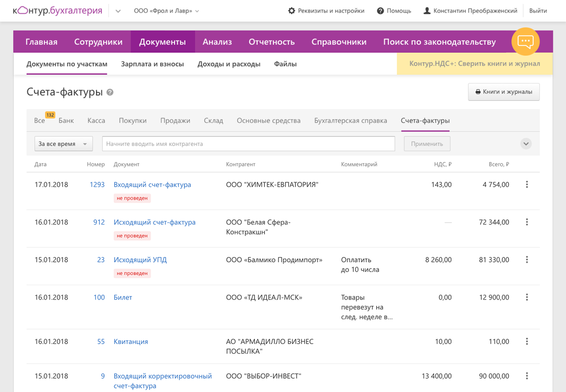Click the Книги и журналы button
The width and height of the screenshot is (566, 392).
(503, 92)
